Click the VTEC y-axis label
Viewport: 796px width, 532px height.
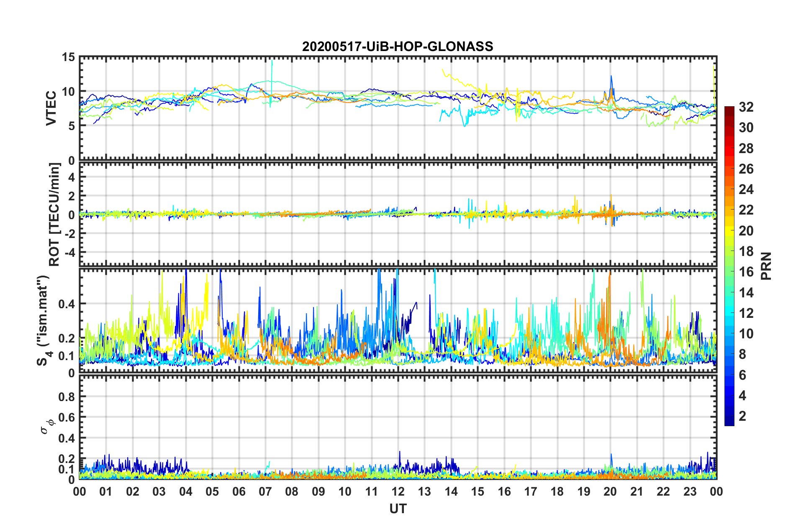(x=51, y=108)
